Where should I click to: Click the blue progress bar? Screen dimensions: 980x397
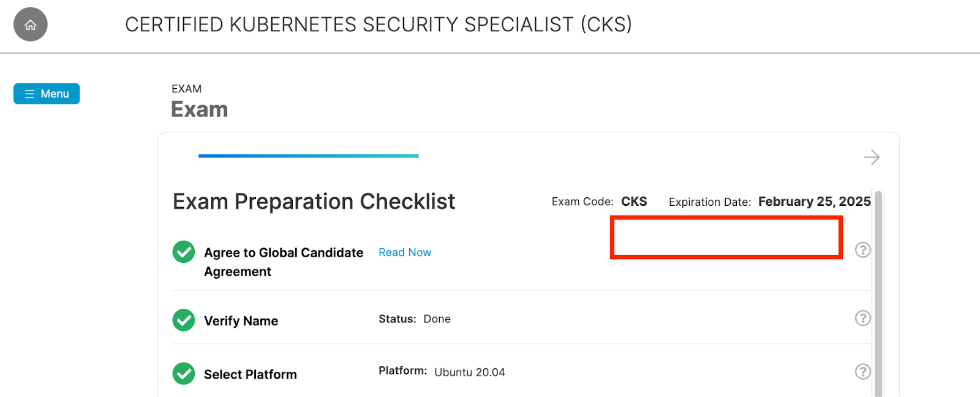coord(308,156)
